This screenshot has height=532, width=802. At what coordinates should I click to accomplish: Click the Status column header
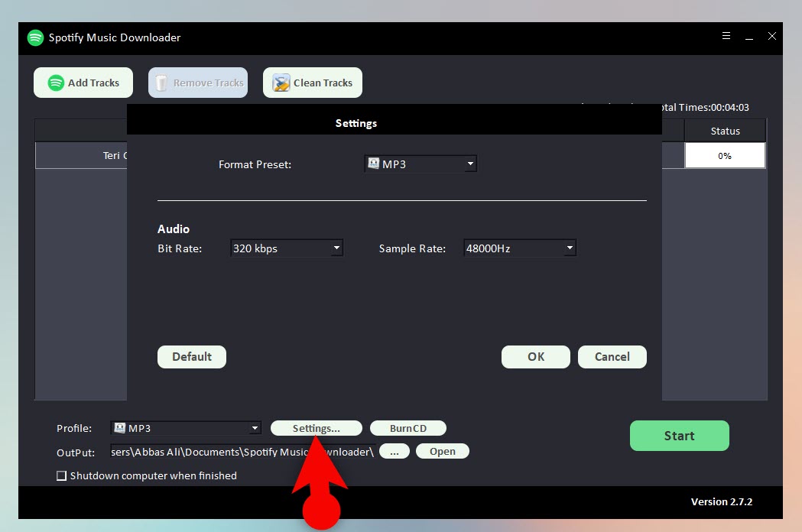coord(725,131)
